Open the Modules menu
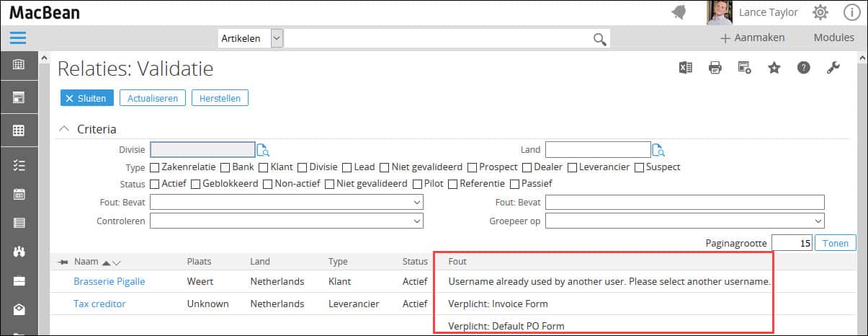Screen dimensions: 868x336 [x=833, y=37]
